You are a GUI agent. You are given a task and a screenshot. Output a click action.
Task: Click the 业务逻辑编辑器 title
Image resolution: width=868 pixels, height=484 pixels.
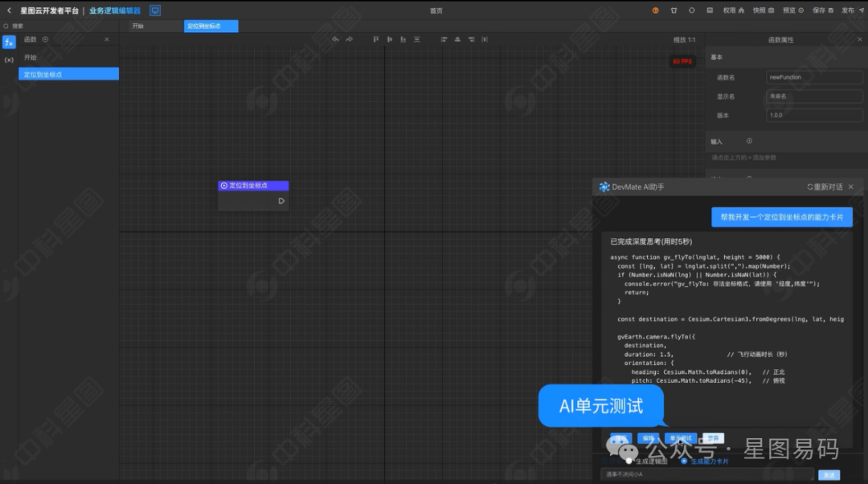click(x=115, y=10)
